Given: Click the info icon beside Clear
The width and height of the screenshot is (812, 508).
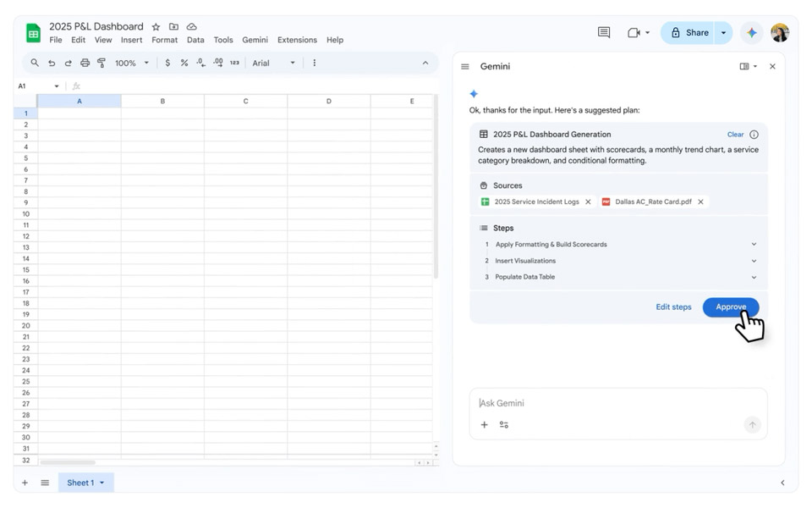Looking at the screenshot, I should pos(754,135).
